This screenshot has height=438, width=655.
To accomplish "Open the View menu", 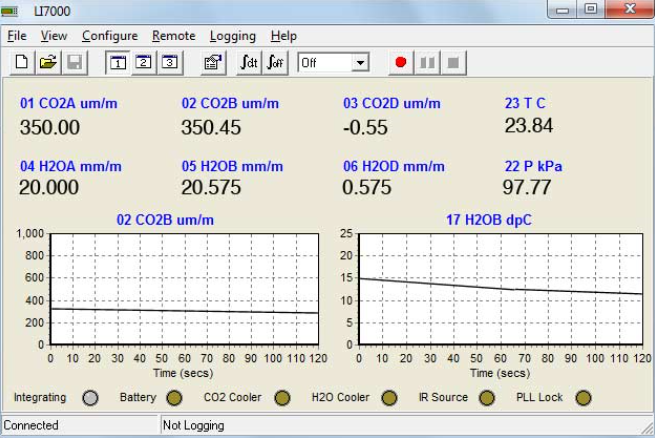I will click(x=54, y=36).
